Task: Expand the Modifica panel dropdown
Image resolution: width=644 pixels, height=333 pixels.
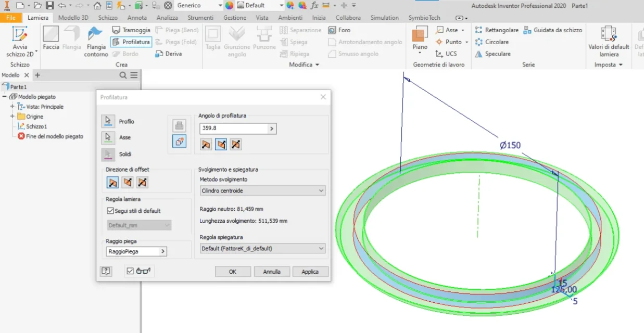Action: click(x=304, y=65)
